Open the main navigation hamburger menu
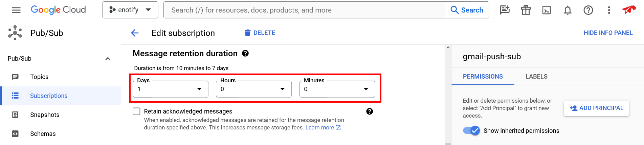Viewport: 644px width, 145px height. point(16,10)
